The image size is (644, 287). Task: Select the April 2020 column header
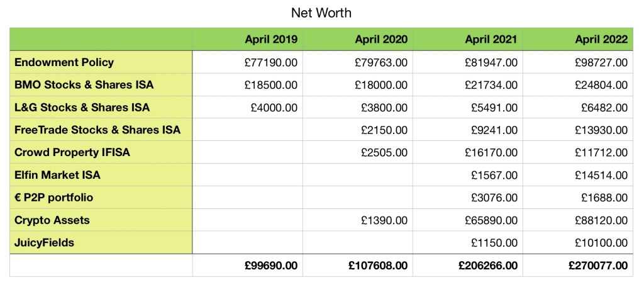(x=380, y=39)
